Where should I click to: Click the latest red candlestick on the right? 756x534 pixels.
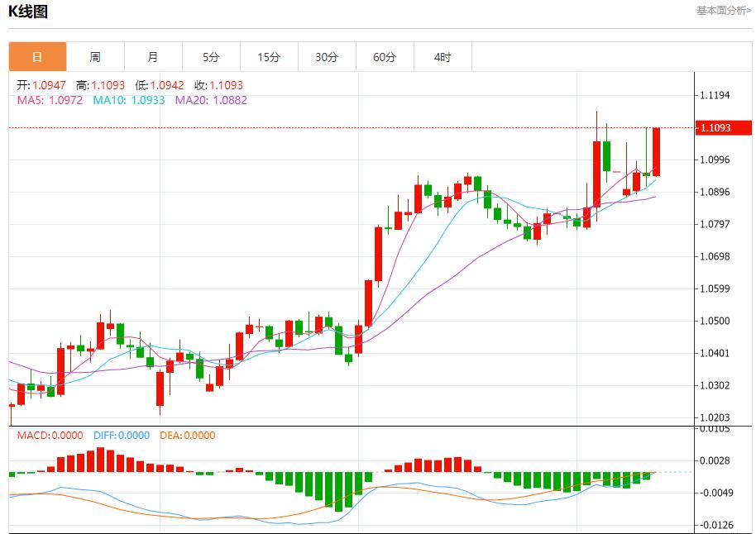click(x=656, y=151)
